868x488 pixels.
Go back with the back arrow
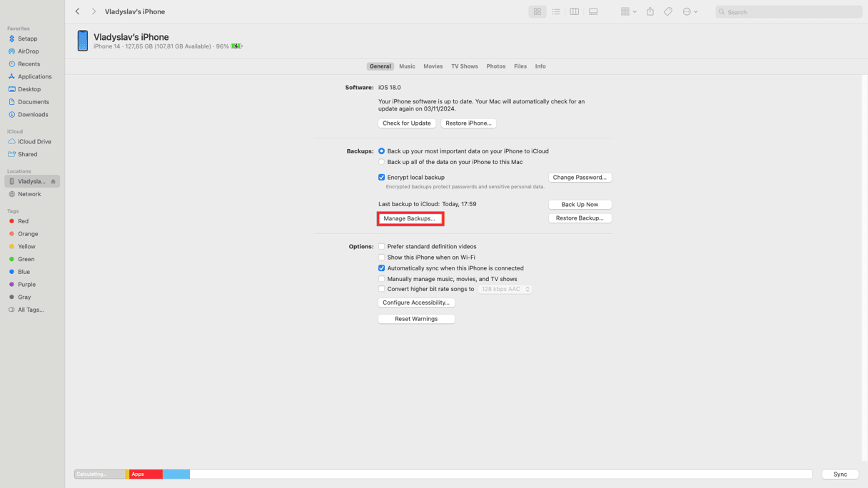tap(78, 12)
